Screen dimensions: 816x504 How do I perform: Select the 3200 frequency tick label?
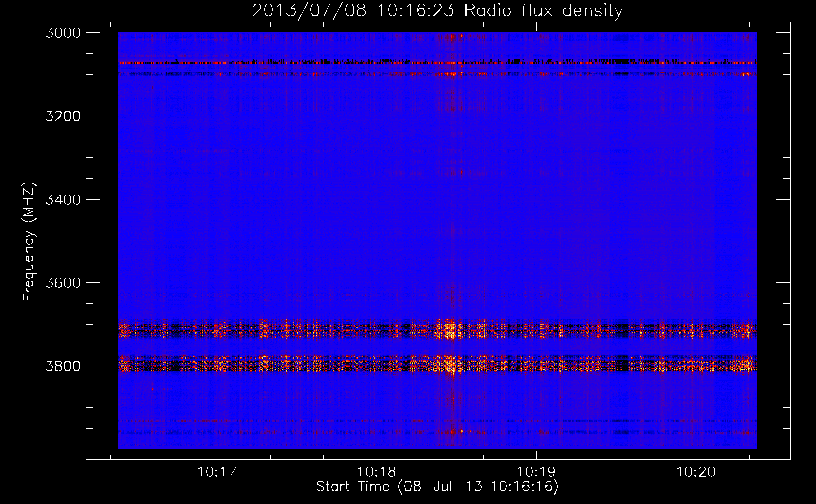[x=63, y=116]
